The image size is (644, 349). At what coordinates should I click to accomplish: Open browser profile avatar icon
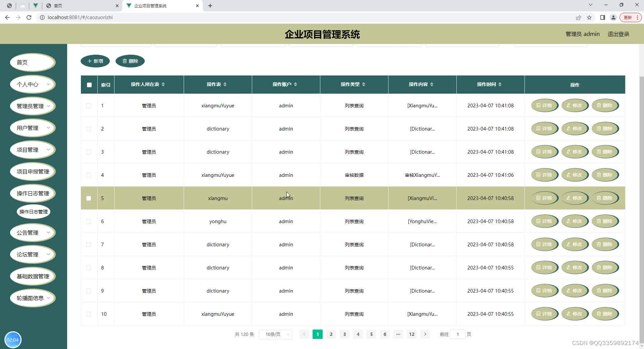coord(613,17)
